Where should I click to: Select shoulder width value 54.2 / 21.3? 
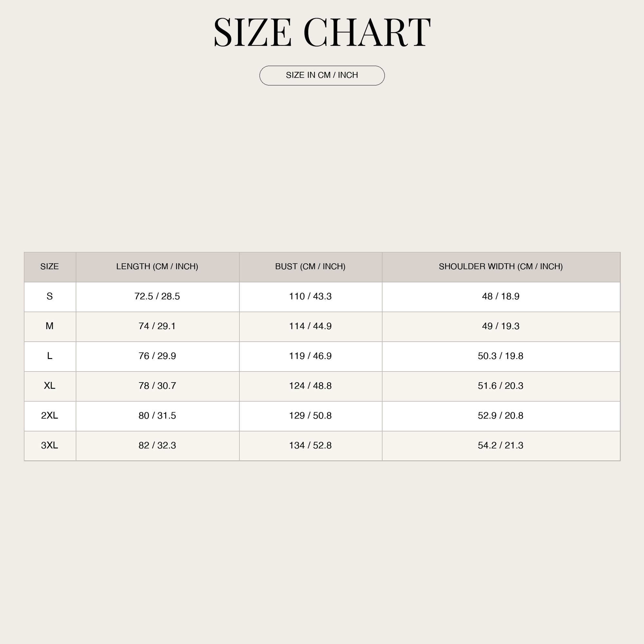click(x=501, y=445)
